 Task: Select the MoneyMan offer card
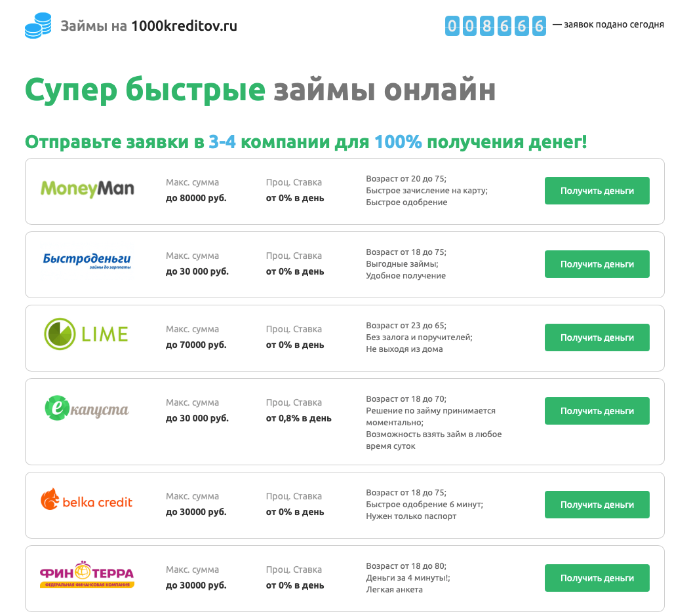point(344,191)
